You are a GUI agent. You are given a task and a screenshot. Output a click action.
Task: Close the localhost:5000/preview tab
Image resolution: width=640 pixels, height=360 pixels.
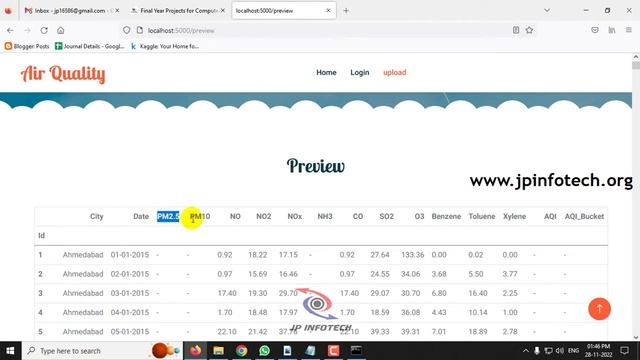click(329, 11)
